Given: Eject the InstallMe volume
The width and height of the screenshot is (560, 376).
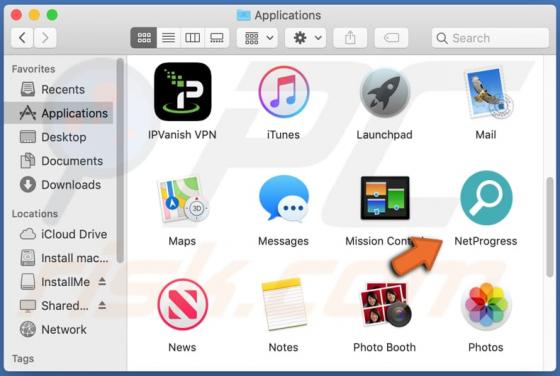Looking at the screenshot, I should click(102, 281).
